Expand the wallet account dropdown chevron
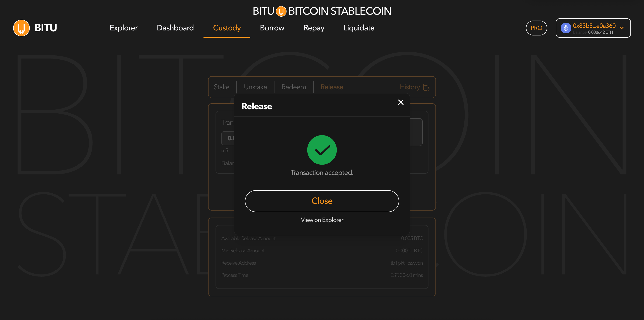Screen dimensions: 644x320 click(622, 28)
